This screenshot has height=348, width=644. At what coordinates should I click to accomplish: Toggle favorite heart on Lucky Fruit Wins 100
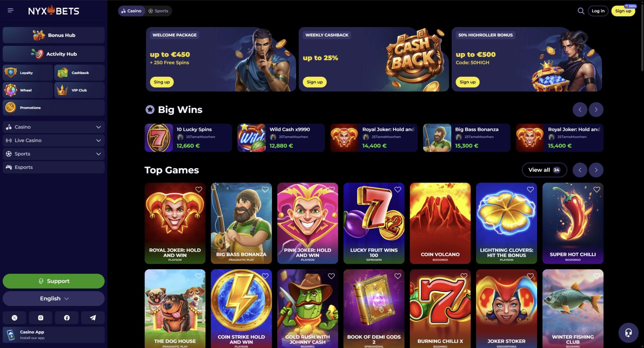[397, 190]
